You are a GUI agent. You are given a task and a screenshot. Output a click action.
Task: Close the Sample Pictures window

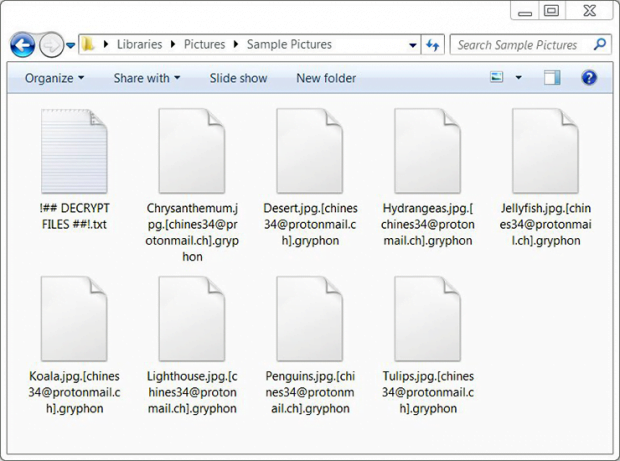[x=589, y=10]
